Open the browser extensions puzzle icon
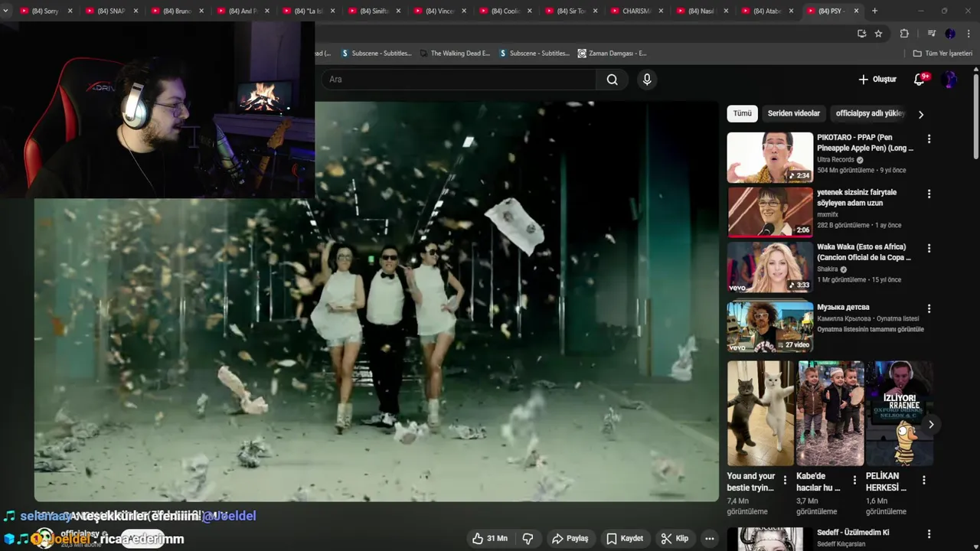Viewport: 980px width, 551px height. pyautogui.click(x=904, y=34)
